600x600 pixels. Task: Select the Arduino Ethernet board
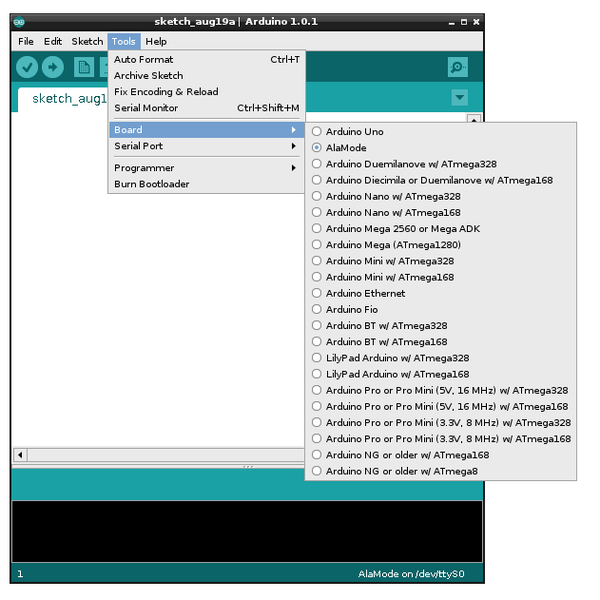click(440, 293)
